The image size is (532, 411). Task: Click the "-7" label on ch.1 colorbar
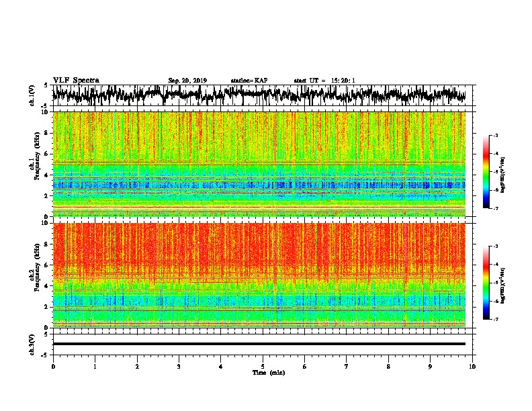(x=495, y=208)
